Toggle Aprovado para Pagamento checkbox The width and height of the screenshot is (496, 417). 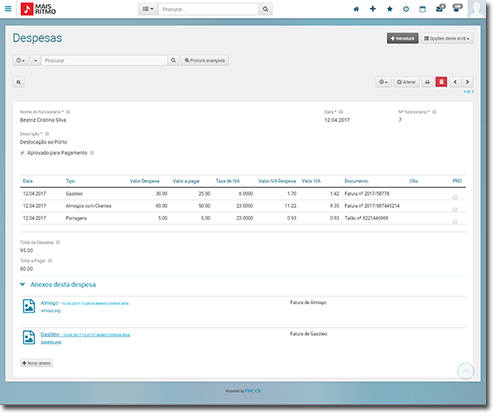[x=22, y=153]
